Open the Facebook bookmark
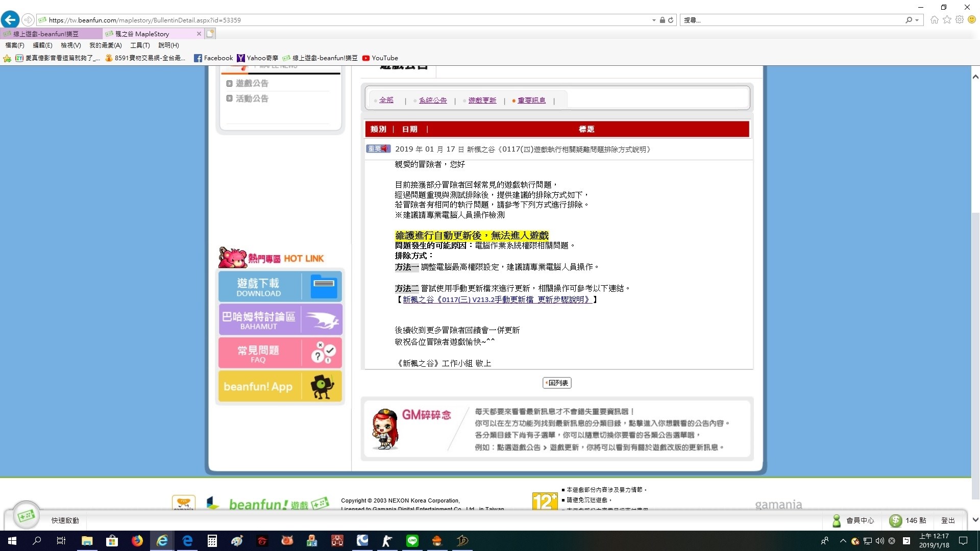The width and height of the screenshot is (980, 551). pos(213,58)
